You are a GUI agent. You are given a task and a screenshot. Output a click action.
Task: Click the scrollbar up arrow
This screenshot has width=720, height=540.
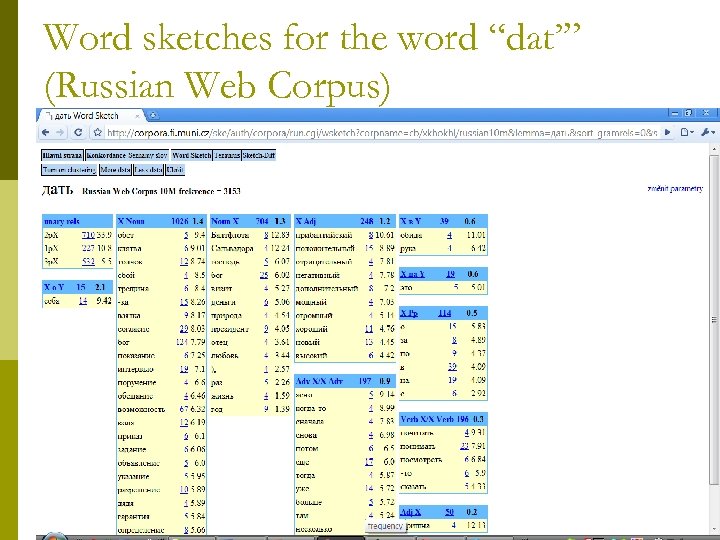[x=714, y=148]
